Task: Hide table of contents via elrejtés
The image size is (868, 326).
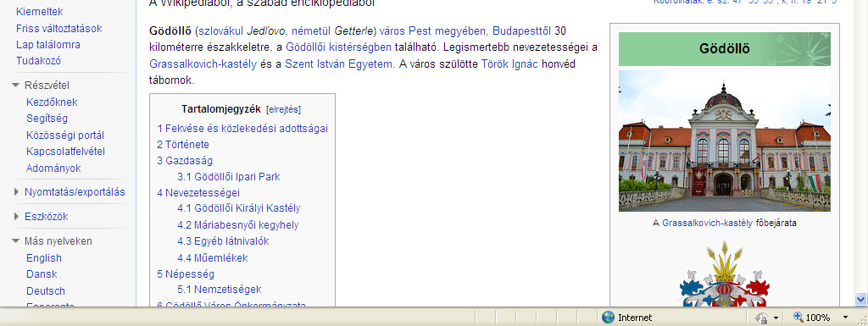Action: click(283, 109)
